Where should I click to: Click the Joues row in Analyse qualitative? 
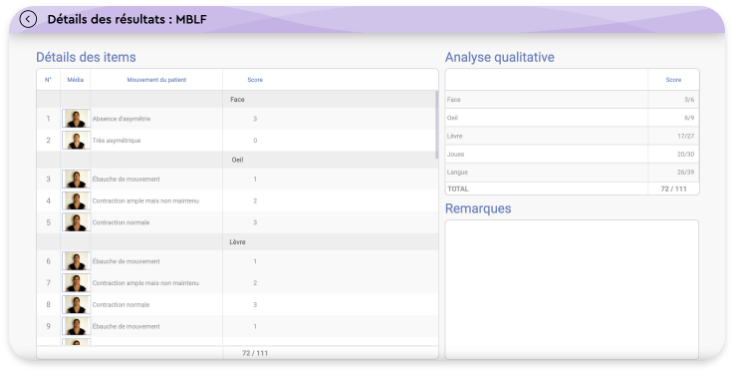[572, 154]
